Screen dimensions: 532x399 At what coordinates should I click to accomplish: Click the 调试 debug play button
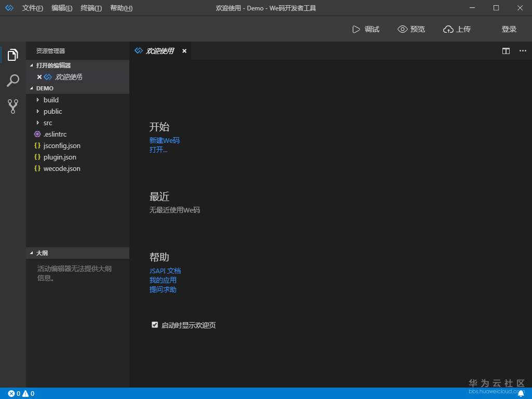click(366, 29)
